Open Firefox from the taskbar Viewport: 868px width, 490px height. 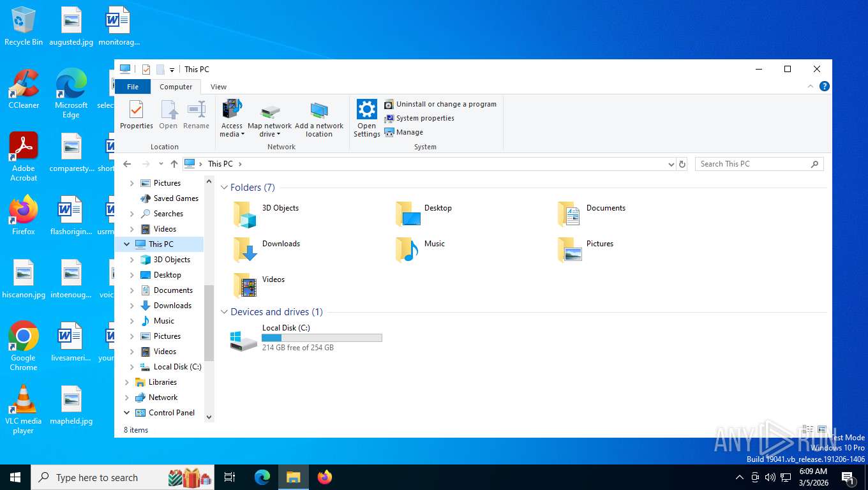325,477
